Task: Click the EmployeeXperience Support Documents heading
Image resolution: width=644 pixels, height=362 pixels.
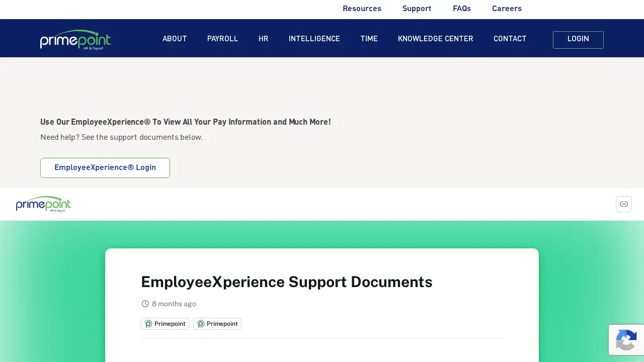Action: click(x=287, y=282)
